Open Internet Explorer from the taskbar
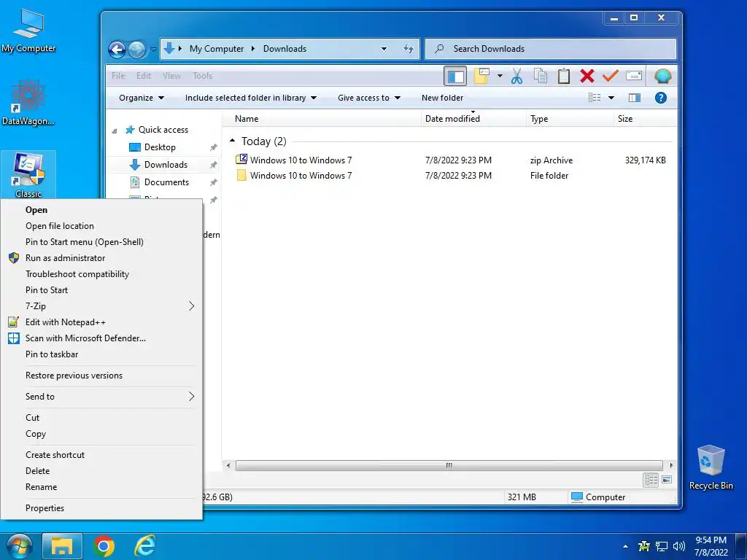 (x=145, y=546)
